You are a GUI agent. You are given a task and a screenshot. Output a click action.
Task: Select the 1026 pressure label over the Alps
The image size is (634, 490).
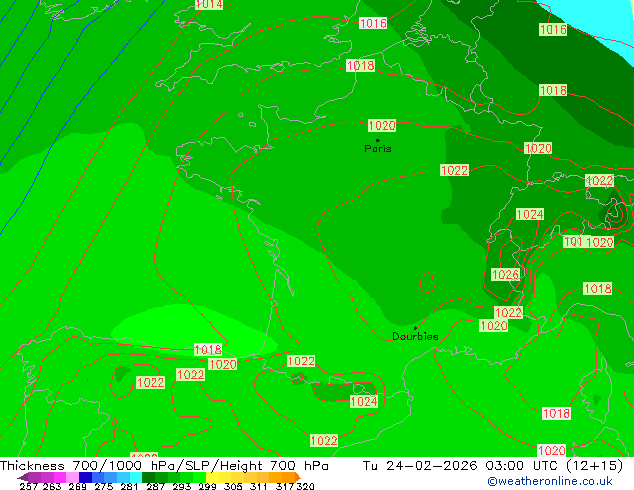tap(505, 275)
